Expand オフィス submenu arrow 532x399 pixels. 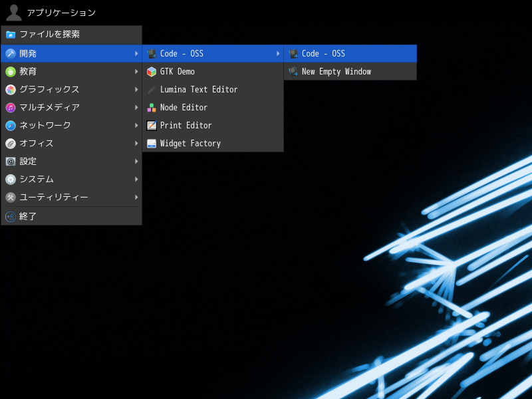pos(136,144)
